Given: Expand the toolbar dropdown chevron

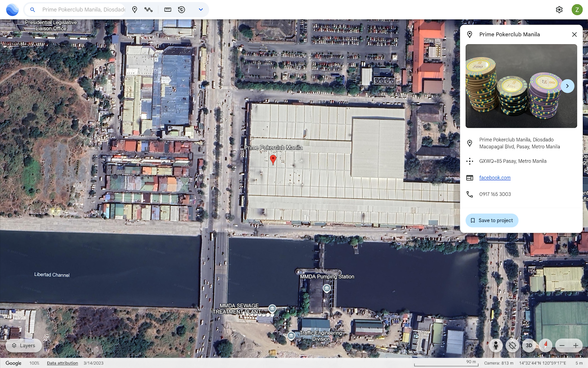Looking at the screenshot, I should click(x=201, y=10).
